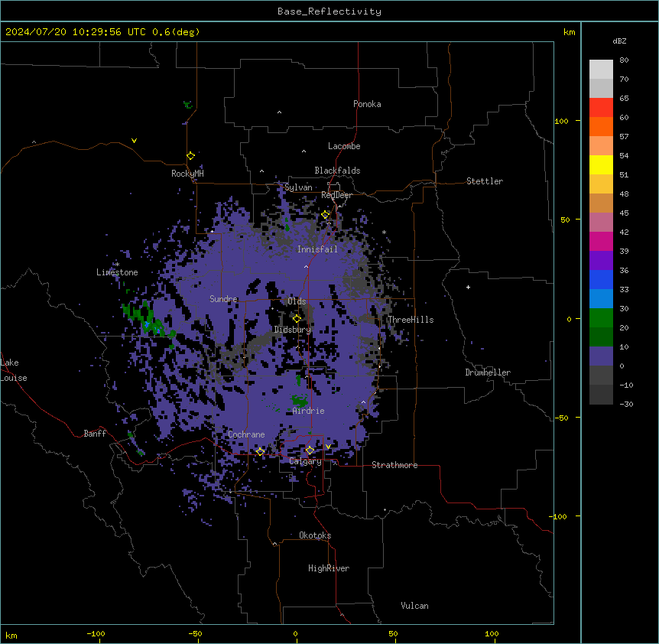Click the km unit label beside the timestamp
The image size is (659, 644).
click(569, 32)
